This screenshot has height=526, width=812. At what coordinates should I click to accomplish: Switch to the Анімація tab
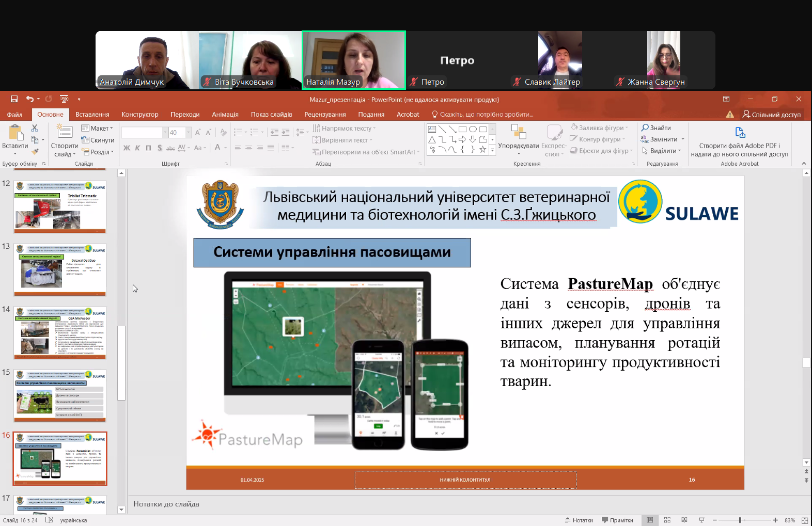(x=225, y=115)
